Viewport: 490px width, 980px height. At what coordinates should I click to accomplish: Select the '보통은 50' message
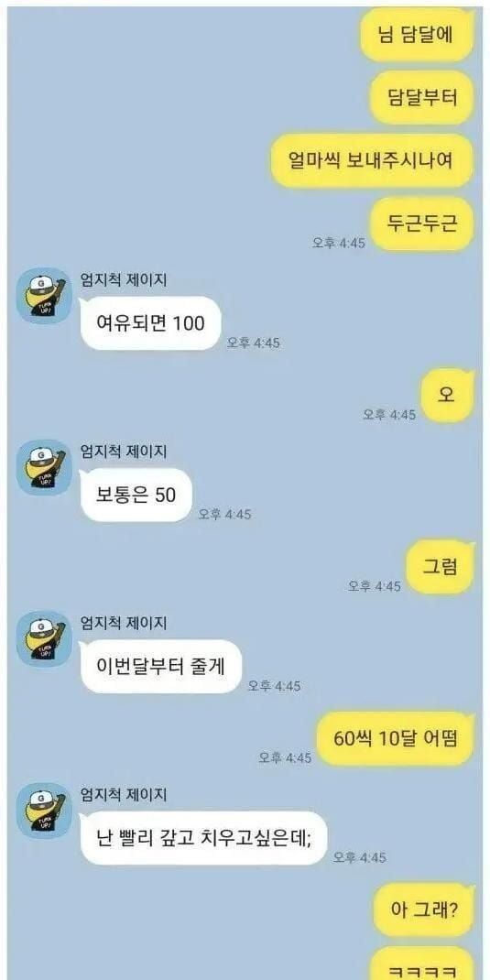pyautogui.click(x=136, y=495)
